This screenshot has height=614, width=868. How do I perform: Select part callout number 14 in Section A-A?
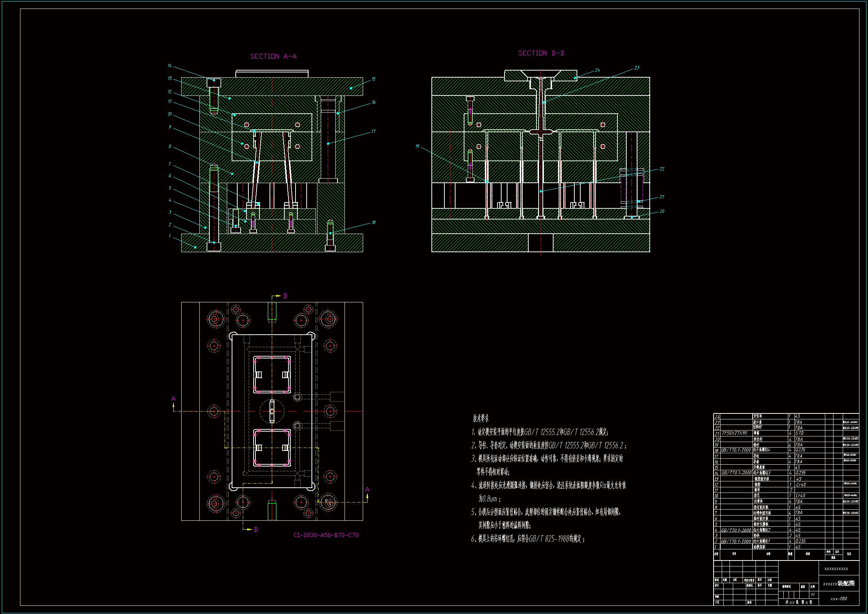[x=170, y=66]
